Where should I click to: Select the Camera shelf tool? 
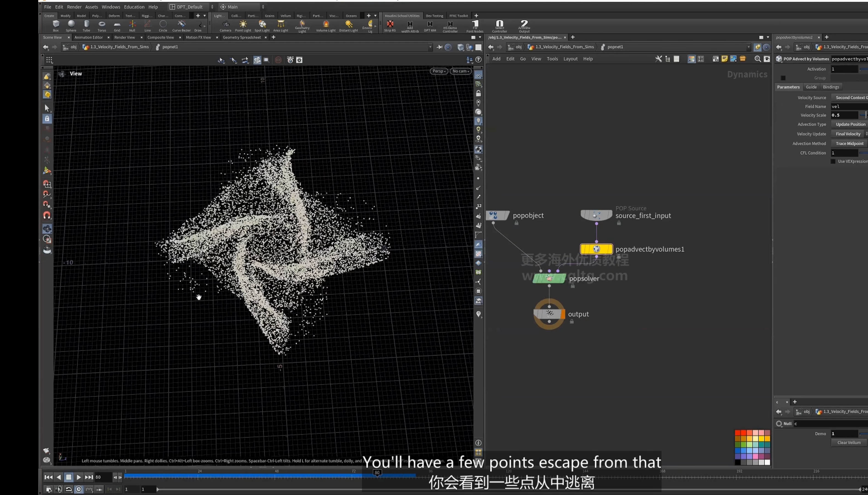pos(226,26)
